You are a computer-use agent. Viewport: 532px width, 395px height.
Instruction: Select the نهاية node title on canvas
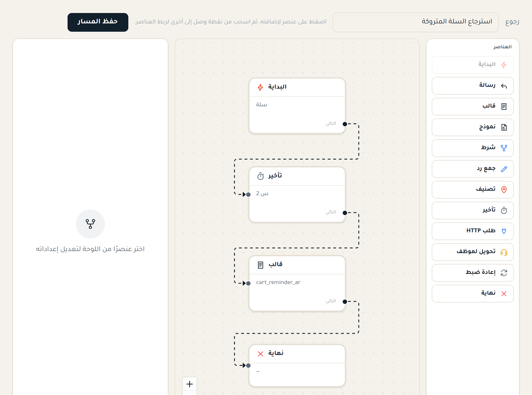click(x=276, y=353)
